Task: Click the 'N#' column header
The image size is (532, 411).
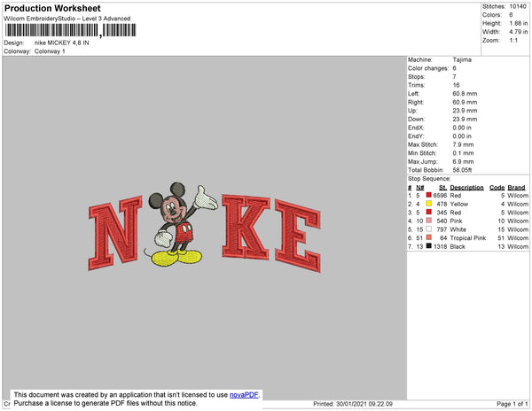Action: 420,188
